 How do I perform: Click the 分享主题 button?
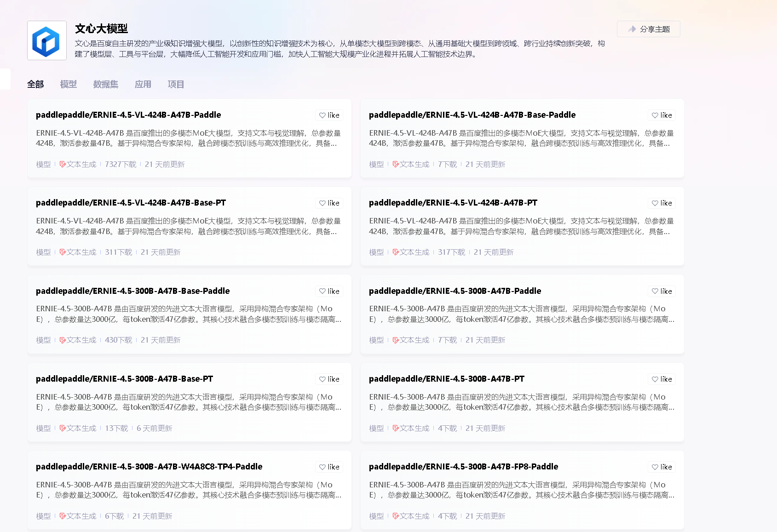[649, 29]
